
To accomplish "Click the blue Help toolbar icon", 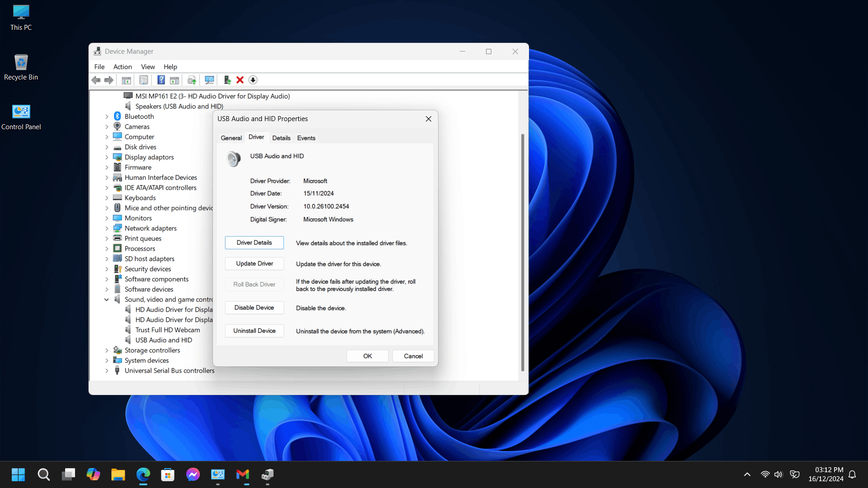I will 161,80.
